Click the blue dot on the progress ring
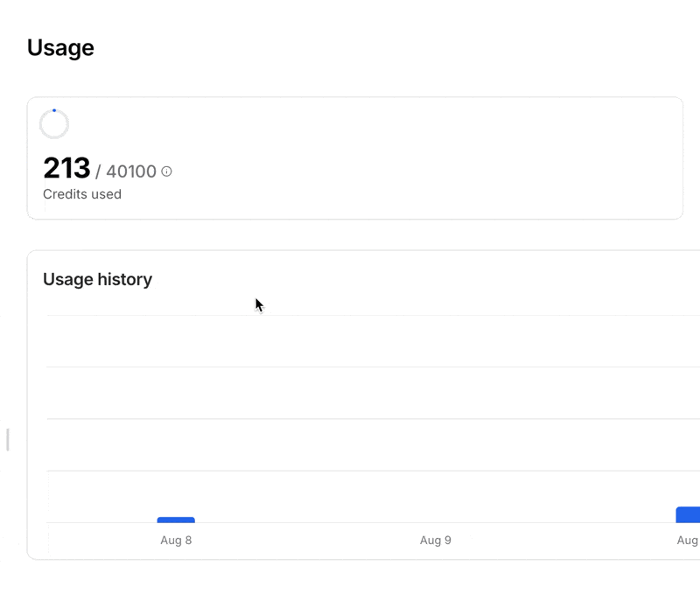Screen dimensions: 700x594 point(54,108)
